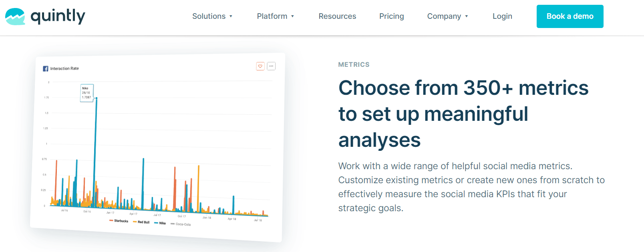Click the Login link
This screenshot has height=252, width=644.
click(502, 16)
